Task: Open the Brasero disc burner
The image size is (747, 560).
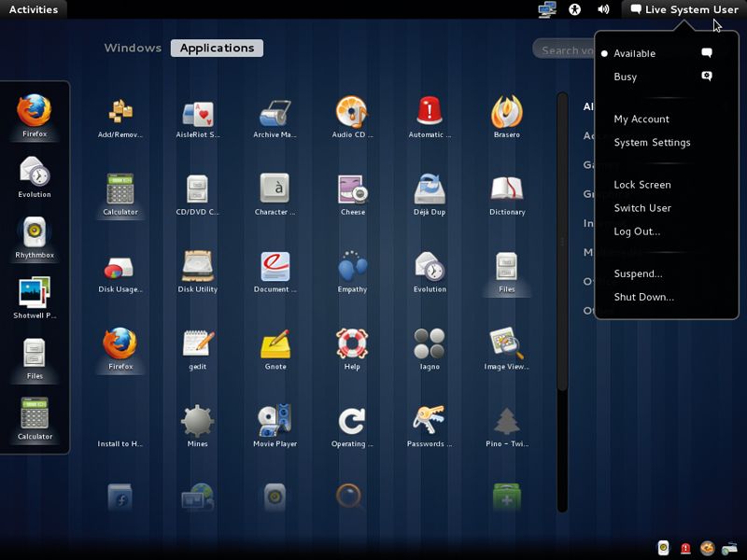Action: pos(505,112)
